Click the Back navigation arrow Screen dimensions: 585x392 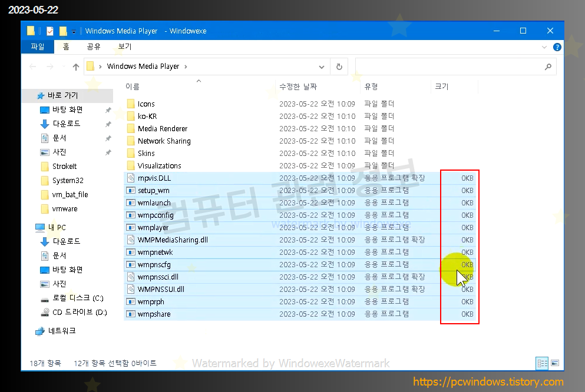[33, 67]
